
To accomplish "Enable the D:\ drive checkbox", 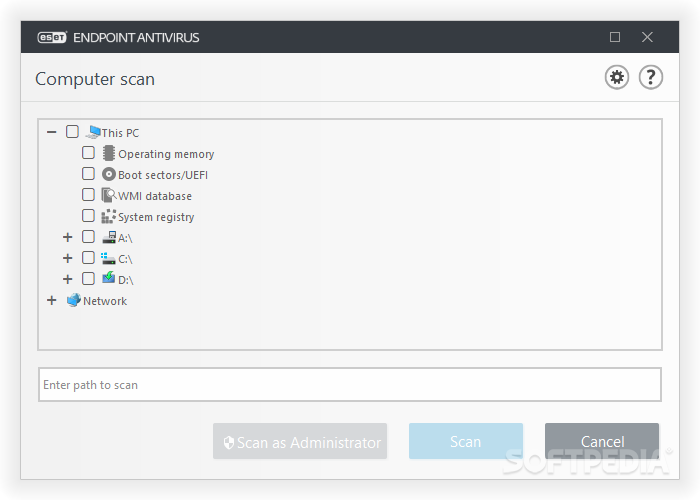I will click(88, 279).
